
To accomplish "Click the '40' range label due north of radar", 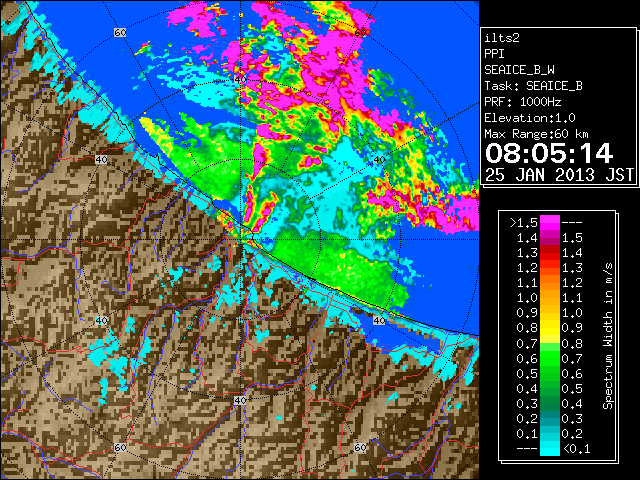I will [240, 80].
